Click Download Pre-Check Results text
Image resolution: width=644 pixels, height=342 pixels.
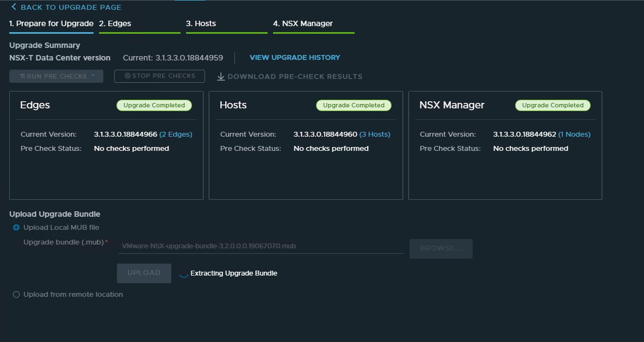(x=295, y=76)
